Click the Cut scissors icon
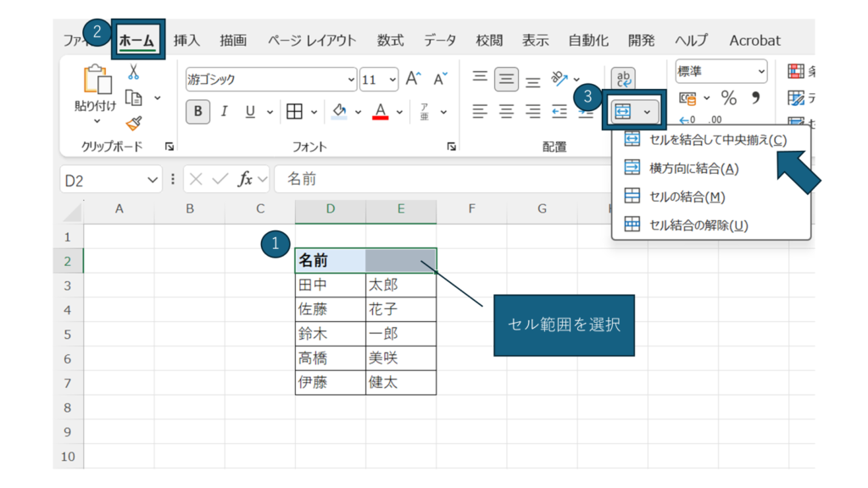 click(x=132, y=73)
